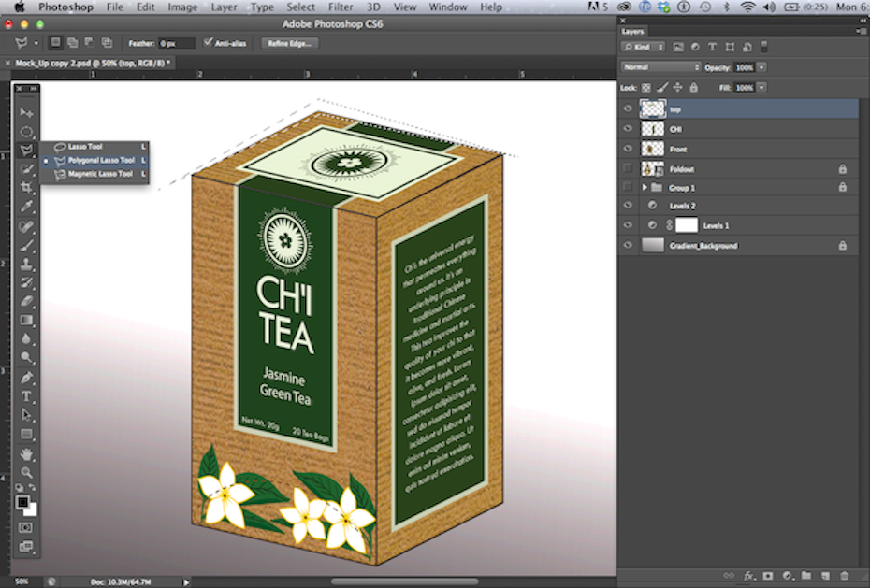The image size is (870, 588).
Task: Select the Move tool
Action: [x=27, y=112]
